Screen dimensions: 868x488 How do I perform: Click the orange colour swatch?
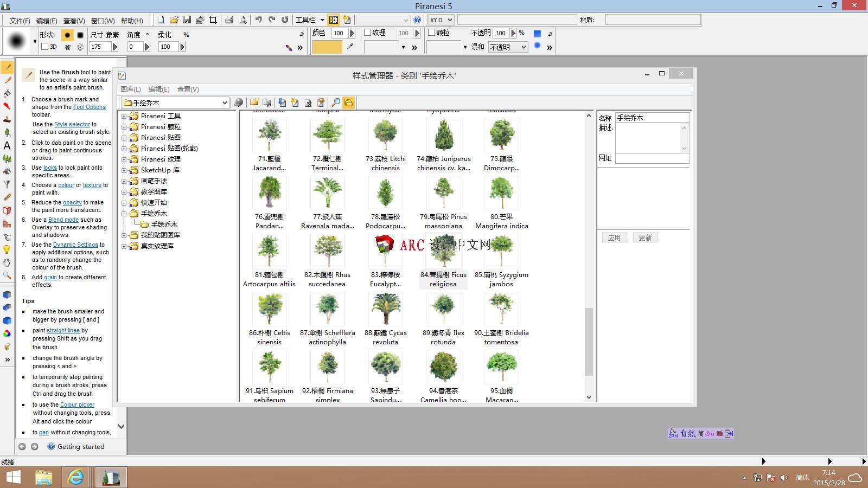[x=327, y=47]
